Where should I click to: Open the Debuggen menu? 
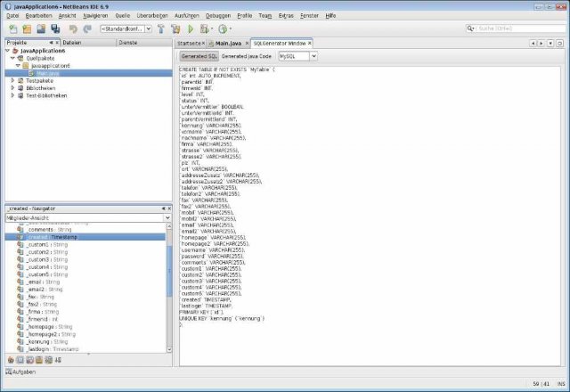point(218,16)
